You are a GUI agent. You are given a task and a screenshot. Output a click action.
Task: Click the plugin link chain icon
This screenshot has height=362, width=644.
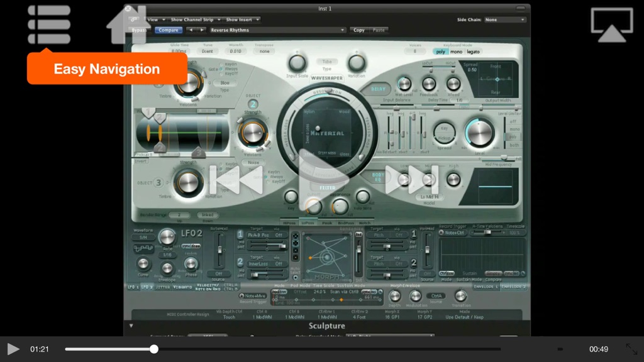coord(135,19)
